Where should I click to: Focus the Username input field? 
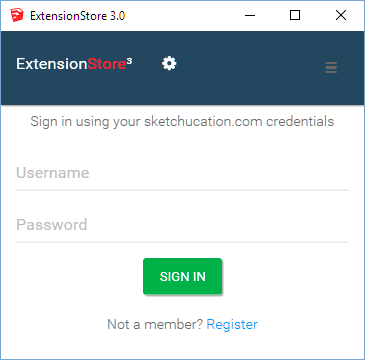182,173
